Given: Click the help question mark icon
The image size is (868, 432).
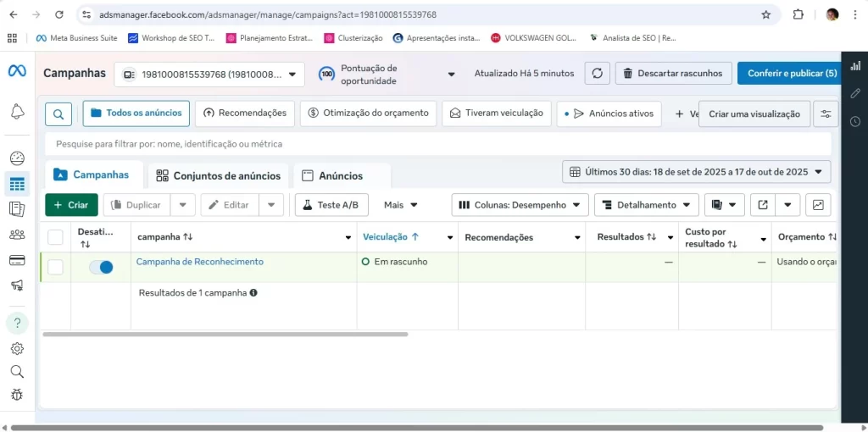Looking at the screenshot, I should (17, 323).
